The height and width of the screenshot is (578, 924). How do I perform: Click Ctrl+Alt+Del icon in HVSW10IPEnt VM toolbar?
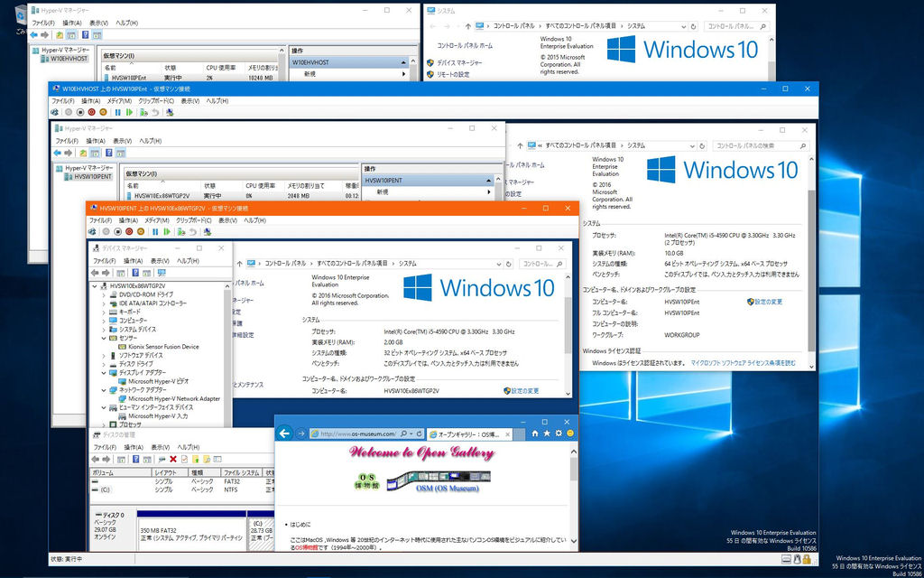pos(54,112)
